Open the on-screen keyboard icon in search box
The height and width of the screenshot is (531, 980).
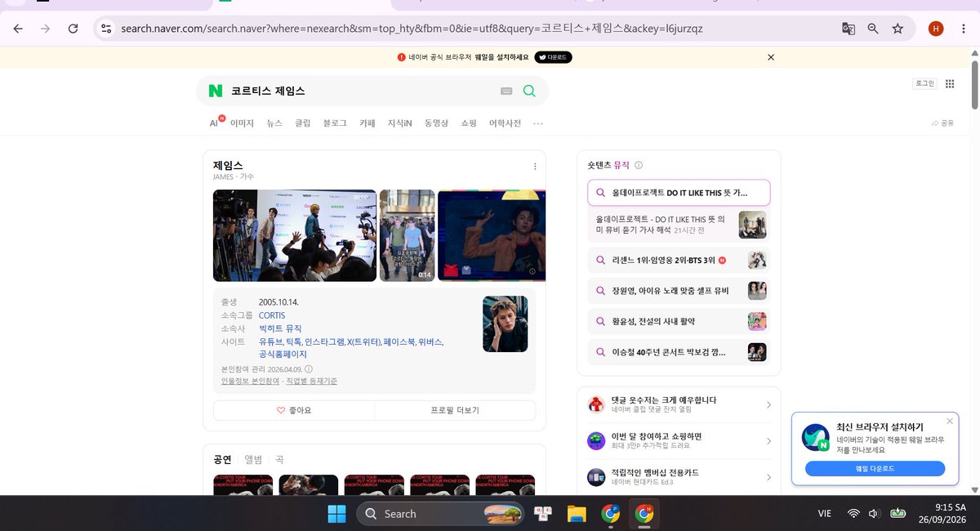click(x=506, y=91)
